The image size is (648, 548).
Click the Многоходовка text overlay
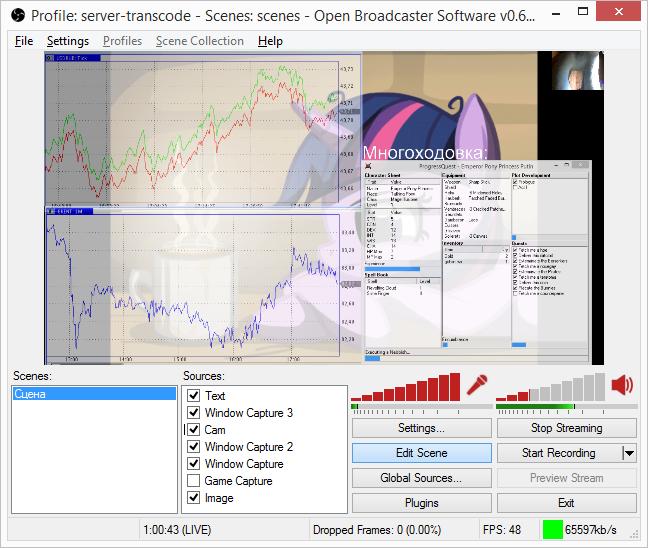[425, 153]
